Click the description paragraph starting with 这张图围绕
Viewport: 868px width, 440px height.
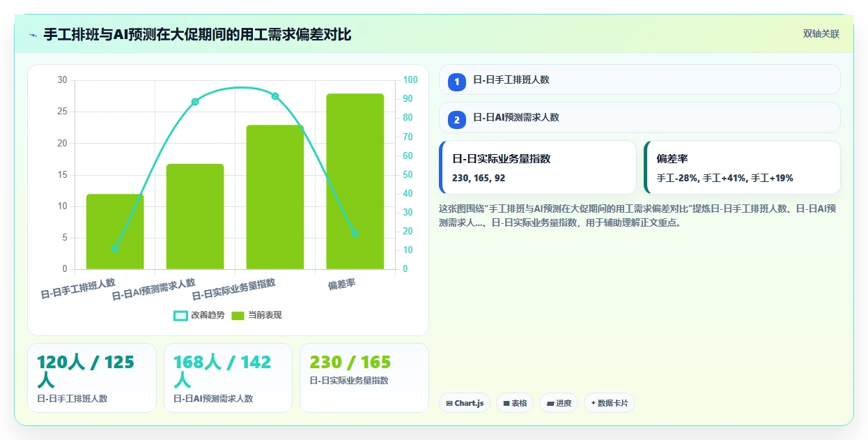click(x=637, y=216)
